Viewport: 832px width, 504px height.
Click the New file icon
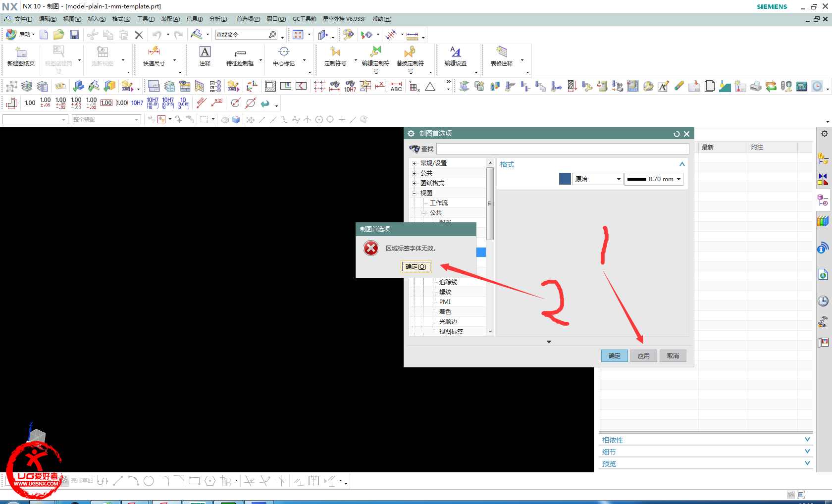(44, 35)
